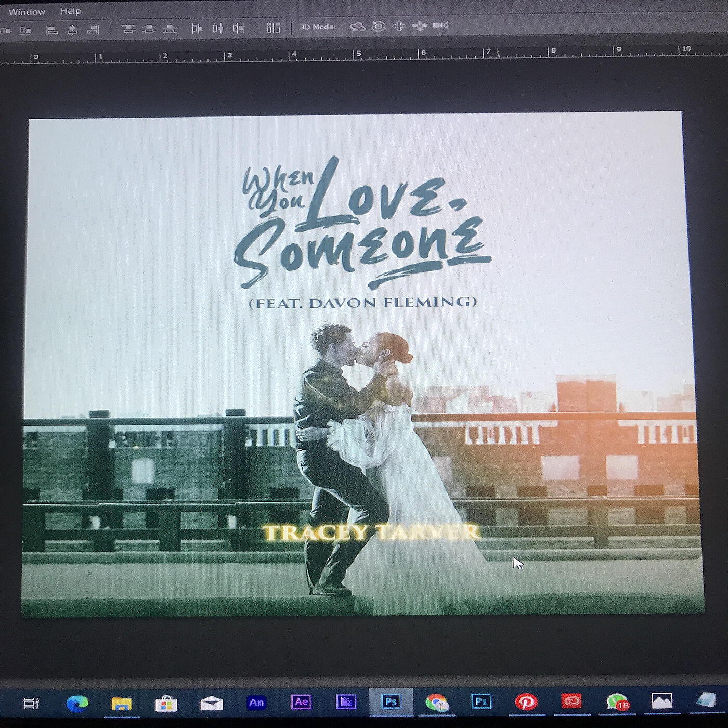Screen dimensions: 728x728
Task: Click the Align right edges icon
Action: [x=93, y=30]
